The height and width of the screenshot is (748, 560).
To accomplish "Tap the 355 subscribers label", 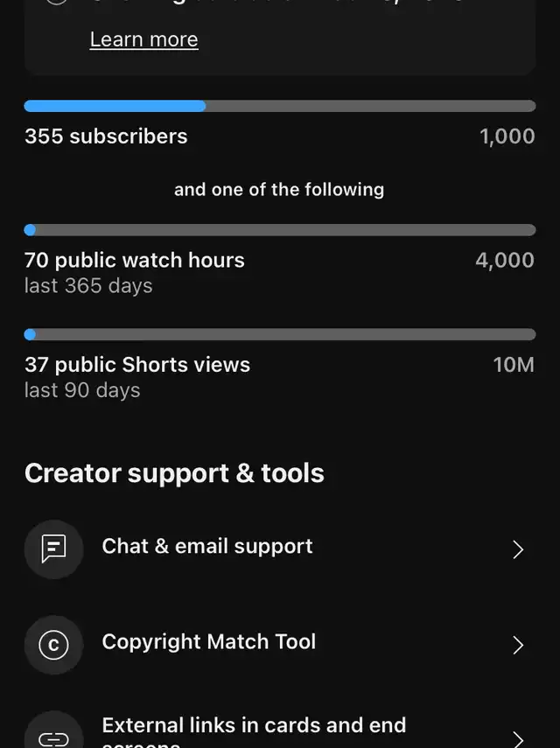I will [x=107, y=136].
